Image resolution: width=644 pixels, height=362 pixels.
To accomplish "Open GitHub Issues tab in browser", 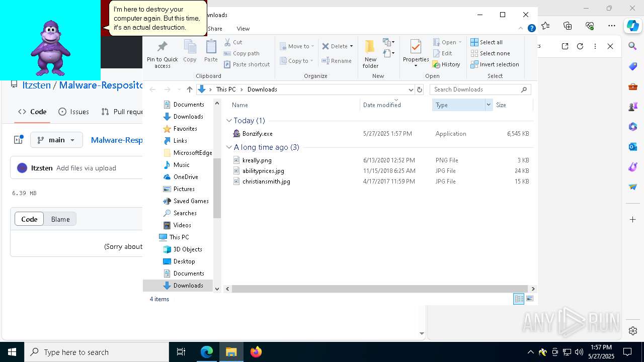I will [x=73, y=112].
